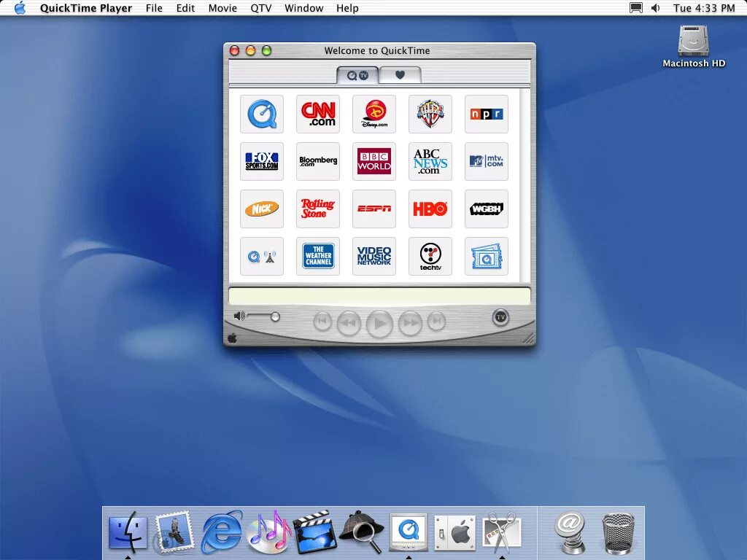Screen dimensions: 747x560
Task: Click the window resize grip
Action: (528, 338)
